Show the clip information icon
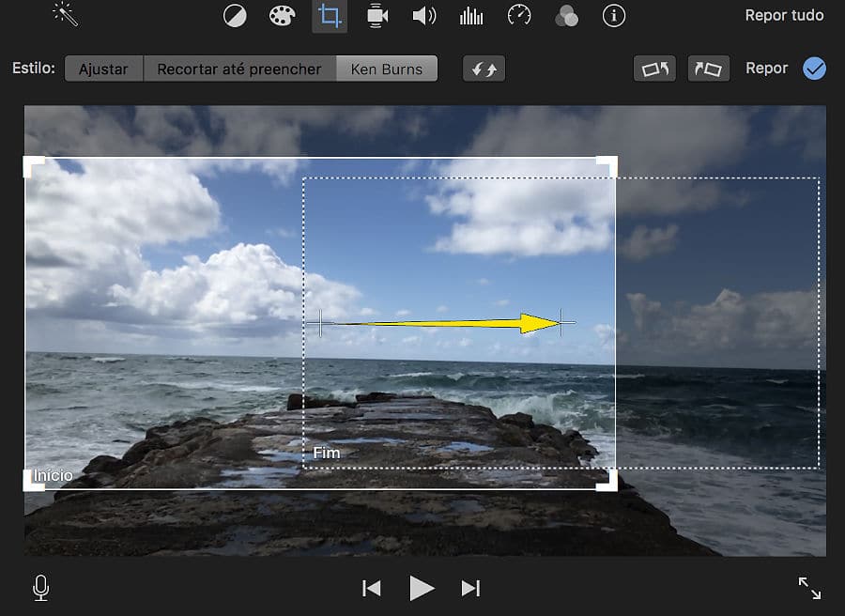Viewport: 845px width, 616px height. [614, 16]
